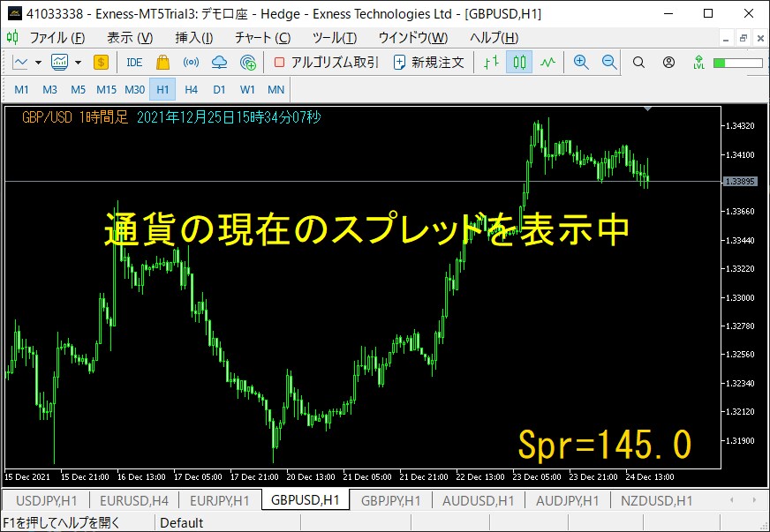This screenshot has width=770, height=532.
Task: Open the 表示 (V) menu
Action: pyautogui.click(x=130, y=37)
